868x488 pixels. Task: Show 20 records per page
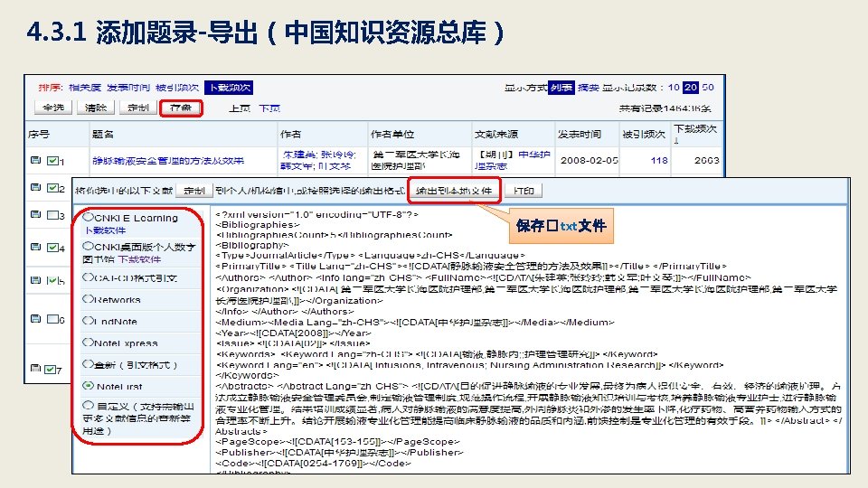click(690, 87)
